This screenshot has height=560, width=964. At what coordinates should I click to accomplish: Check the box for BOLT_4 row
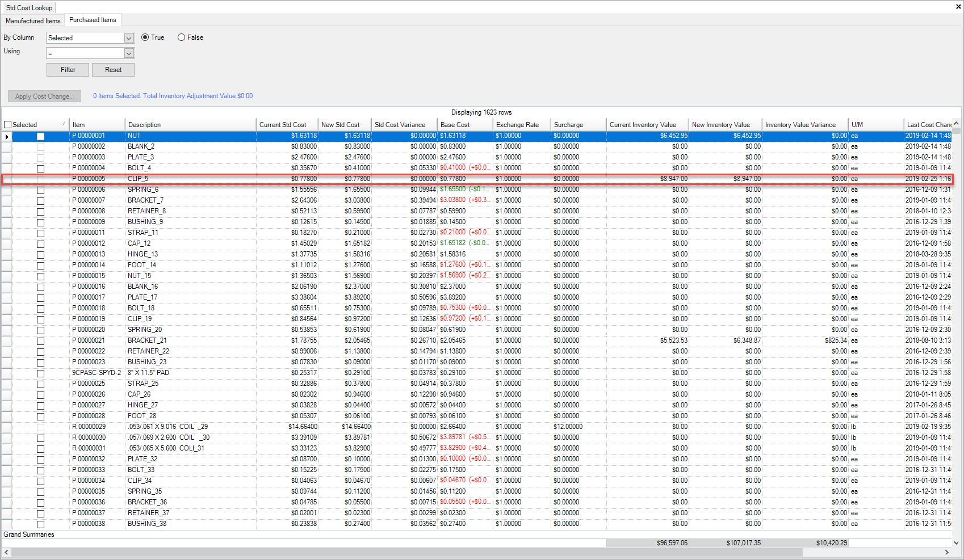pos(40,169)
